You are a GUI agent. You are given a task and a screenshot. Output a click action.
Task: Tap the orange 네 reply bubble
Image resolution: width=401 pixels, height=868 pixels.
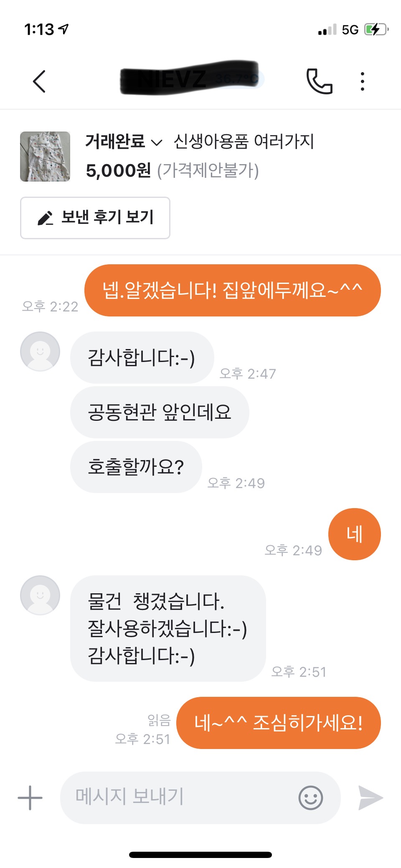coord(354,534)
